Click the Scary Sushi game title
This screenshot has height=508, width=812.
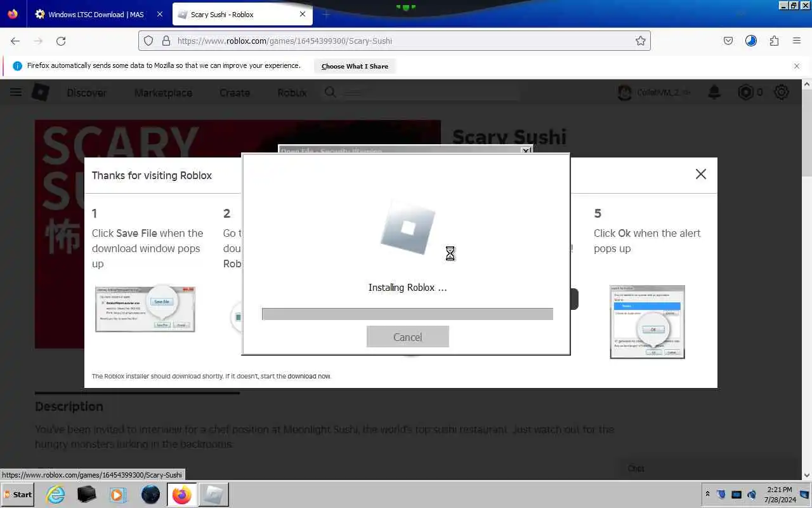click(x=509, y=137)
